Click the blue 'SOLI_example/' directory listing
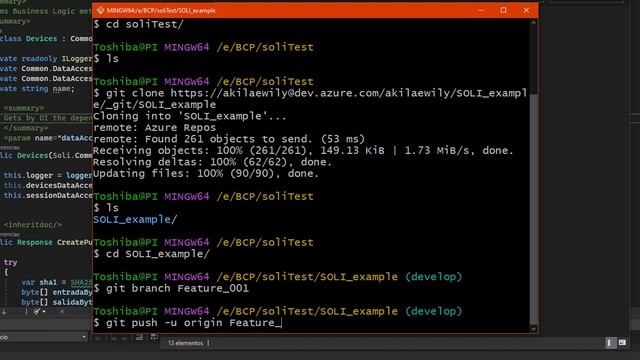This screenshot has width=640, height=360. [x=135, y=220]
